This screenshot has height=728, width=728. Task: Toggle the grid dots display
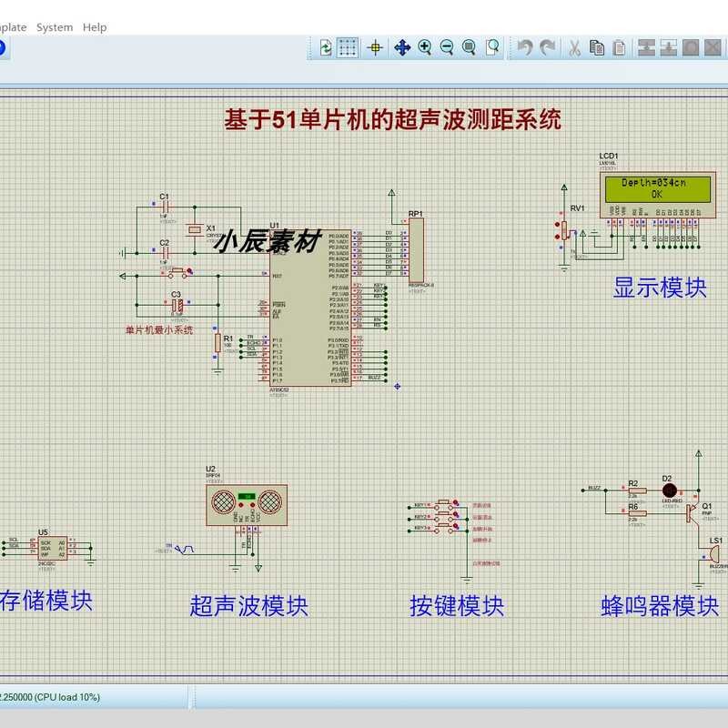(349, 48)
